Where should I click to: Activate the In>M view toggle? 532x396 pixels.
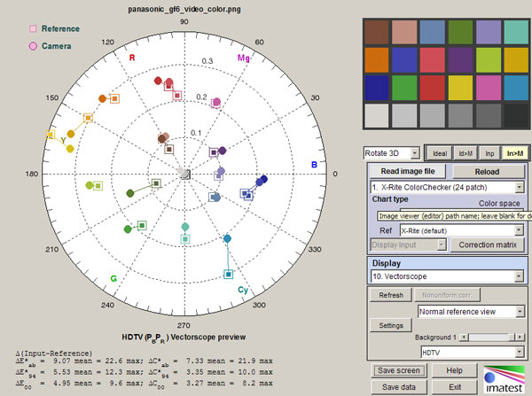(x=514, y=153)
